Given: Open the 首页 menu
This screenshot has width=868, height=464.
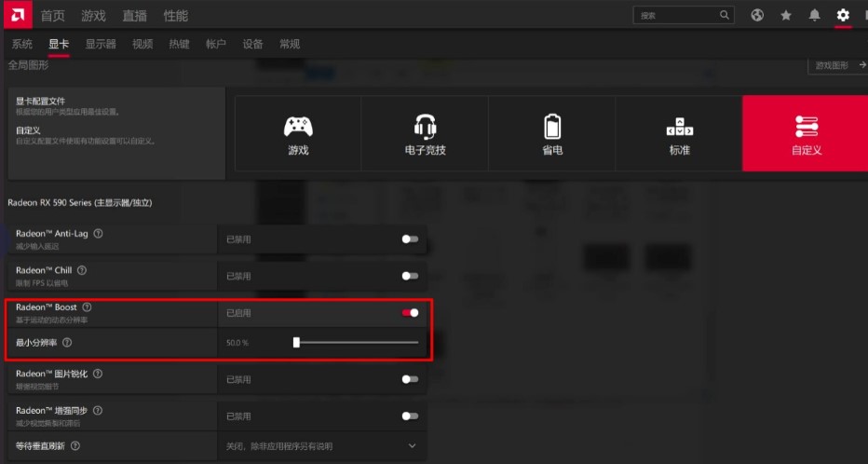Looking at the screenshot, I should click(x=52, y=16).
